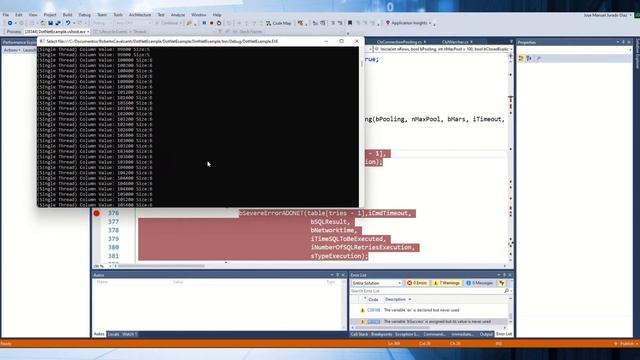Screen dimensions: 640x360
Task: Click the editor split plus icon
Action: pyautogui.click(x=511, y=56)
